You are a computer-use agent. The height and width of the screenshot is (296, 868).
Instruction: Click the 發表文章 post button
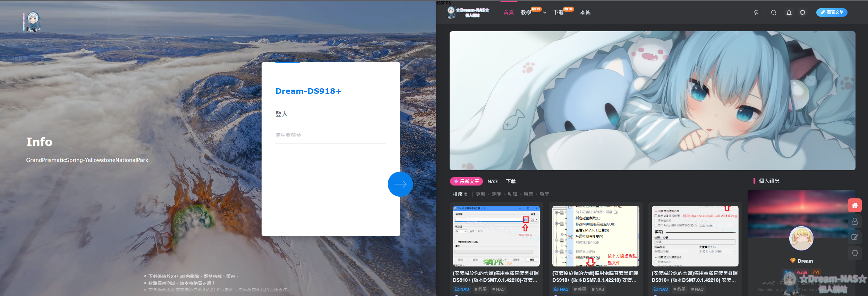(x=832, y=12)
